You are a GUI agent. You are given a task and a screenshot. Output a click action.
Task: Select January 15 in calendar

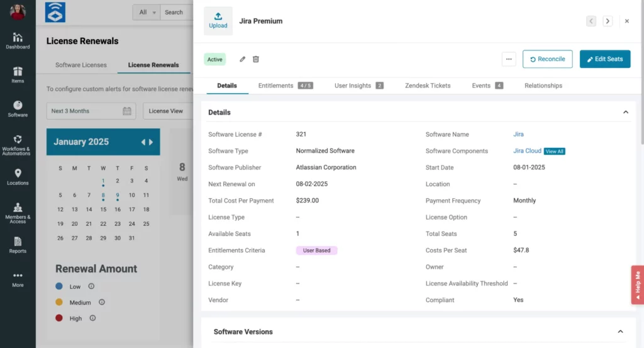coord(103,210)
